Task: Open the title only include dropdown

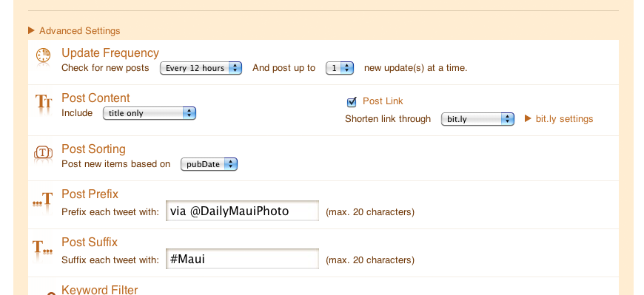Action: pyautogui.click(x=150, y=113)
